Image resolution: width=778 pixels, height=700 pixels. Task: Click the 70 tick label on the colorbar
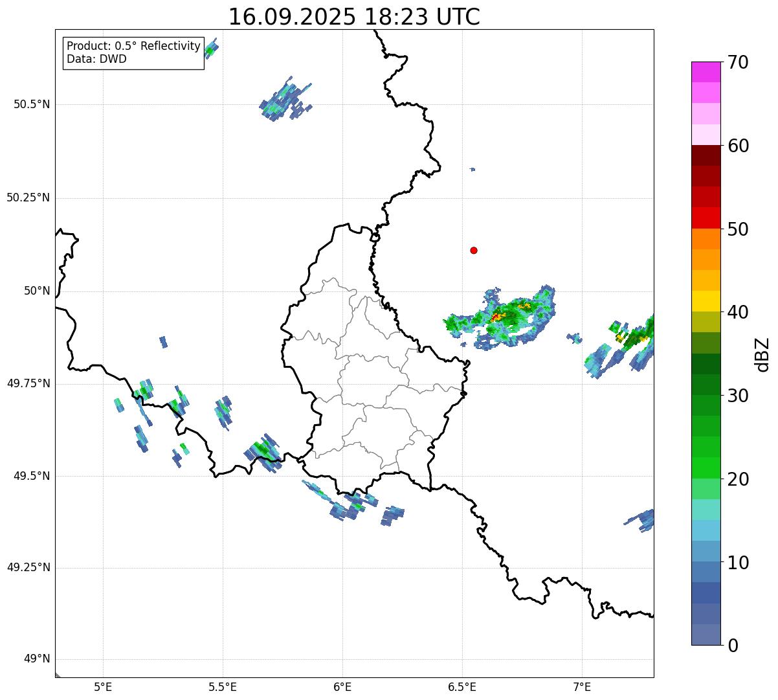(x=738, y=63)
